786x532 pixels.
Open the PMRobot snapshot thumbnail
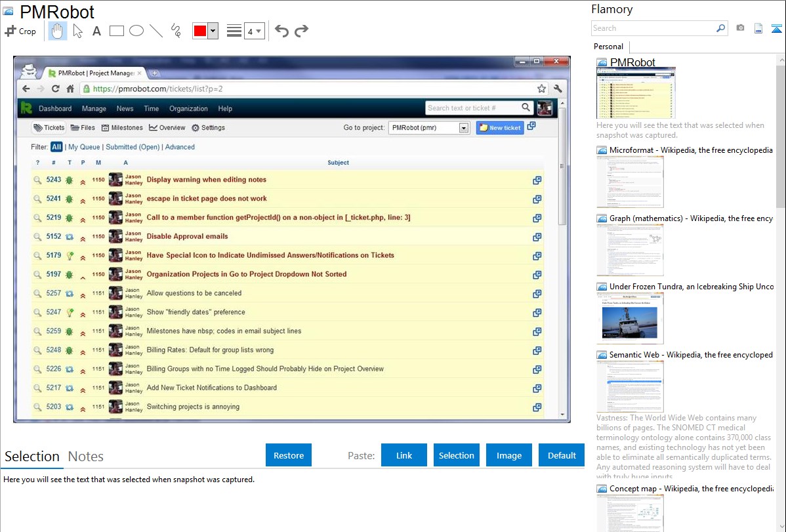click(x=636, y=93)
